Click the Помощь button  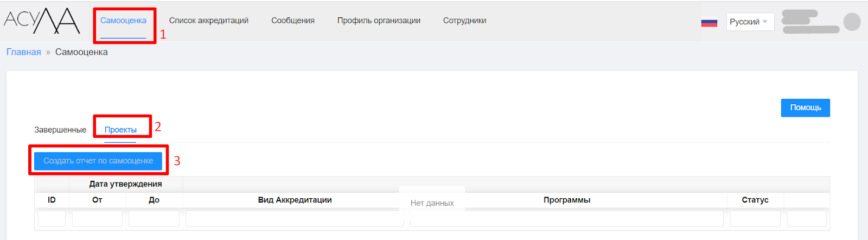[806, 108]
